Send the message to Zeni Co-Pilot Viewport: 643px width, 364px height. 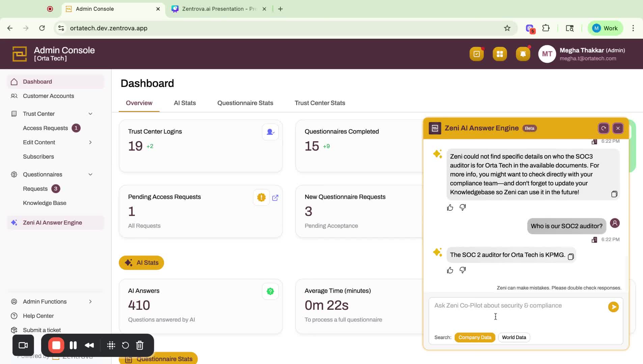click(613, 307)
